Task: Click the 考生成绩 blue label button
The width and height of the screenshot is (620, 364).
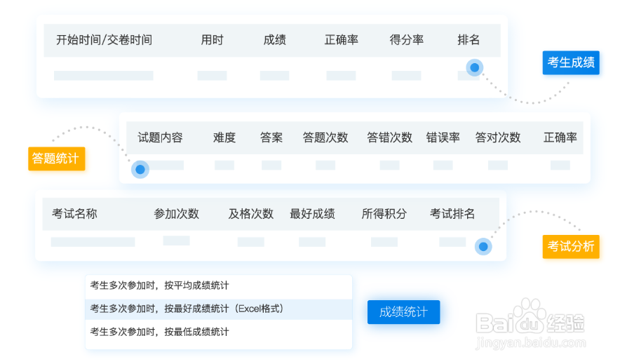Action: (571, 62)
